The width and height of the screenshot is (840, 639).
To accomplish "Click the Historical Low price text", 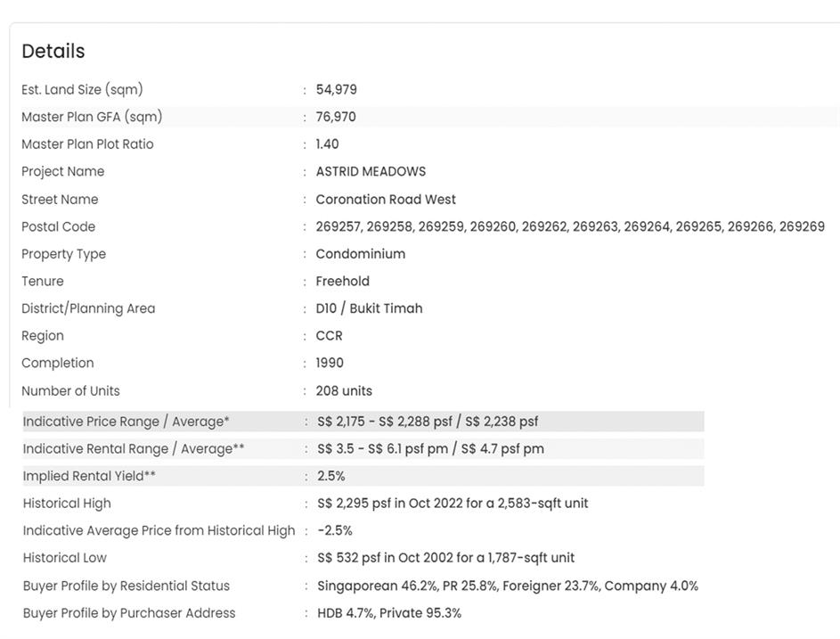I will (x=445, y=558).
